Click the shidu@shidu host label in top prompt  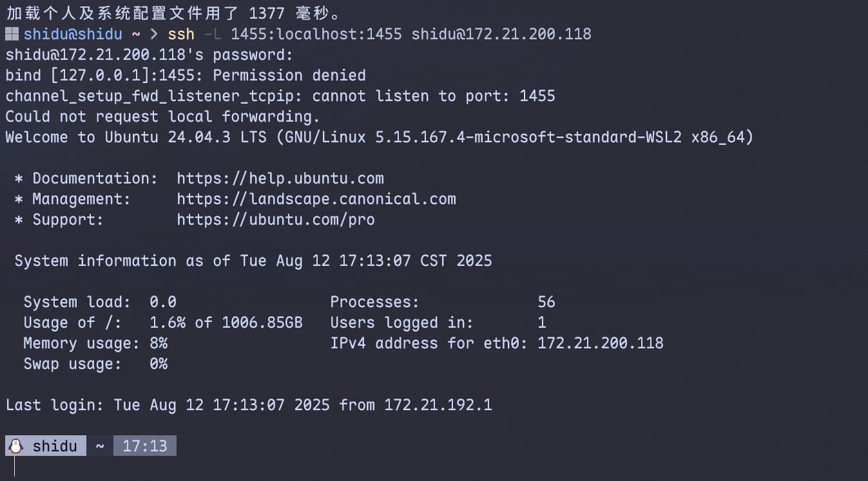[73, 34]
